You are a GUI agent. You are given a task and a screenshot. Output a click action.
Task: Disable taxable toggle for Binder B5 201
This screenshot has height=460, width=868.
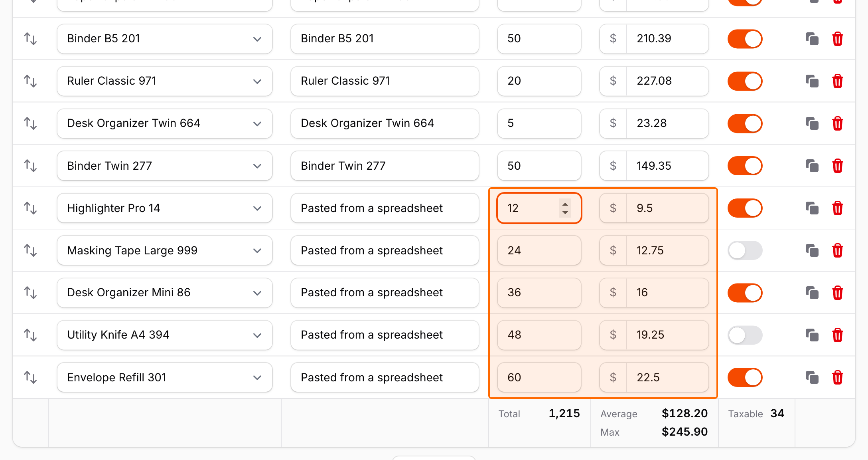pos(745,39)
